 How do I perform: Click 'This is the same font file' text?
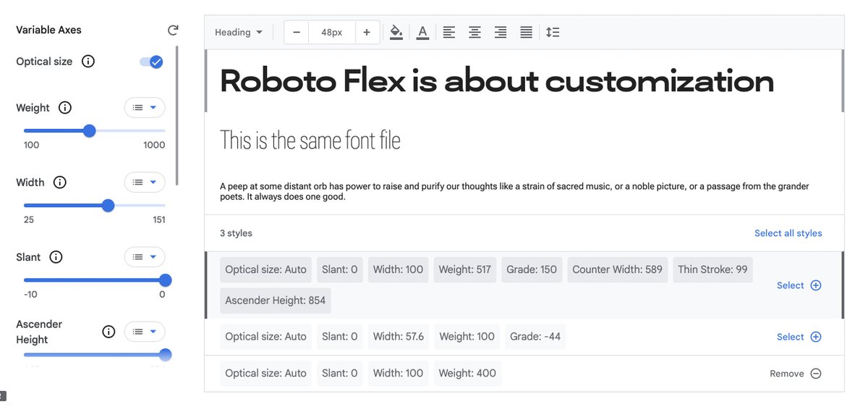click(x=310, y=140)
